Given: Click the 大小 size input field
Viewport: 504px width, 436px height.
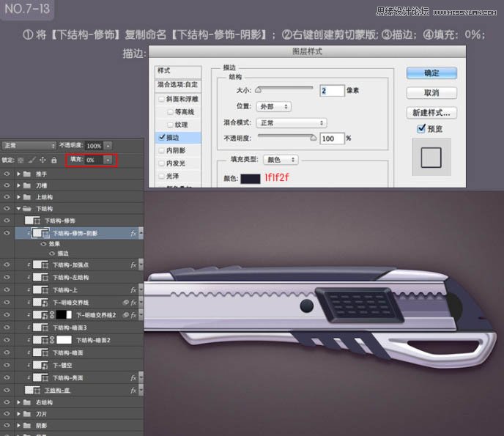Looking at the screenshot, I should tap(332, 91).
